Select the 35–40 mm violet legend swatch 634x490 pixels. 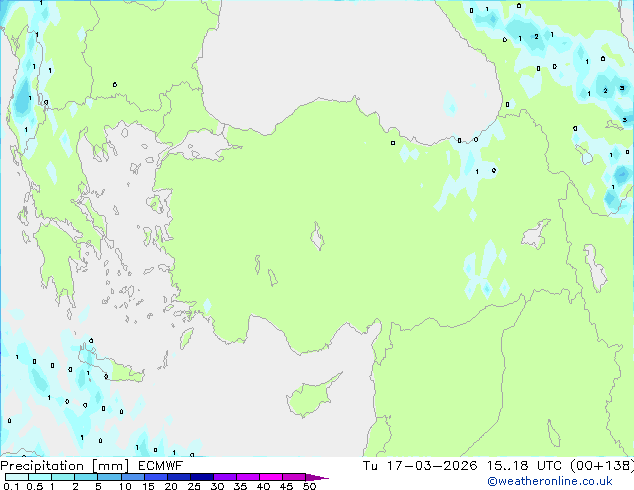click(248, 477)
